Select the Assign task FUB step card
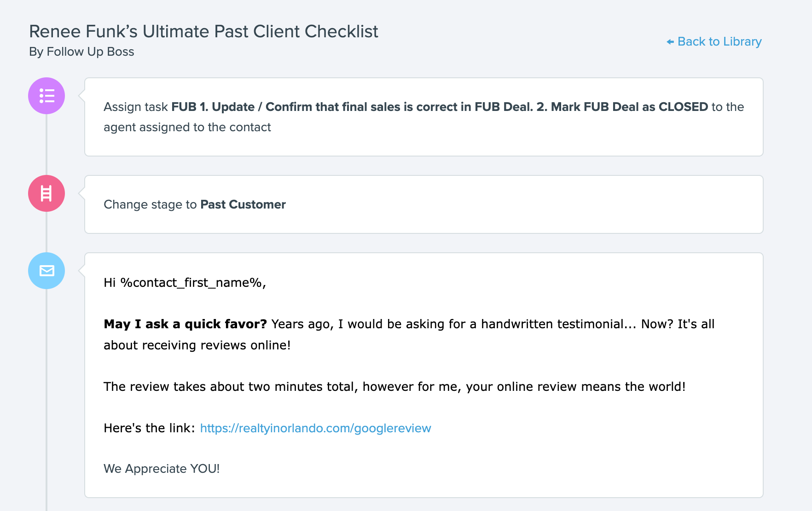 423,117
